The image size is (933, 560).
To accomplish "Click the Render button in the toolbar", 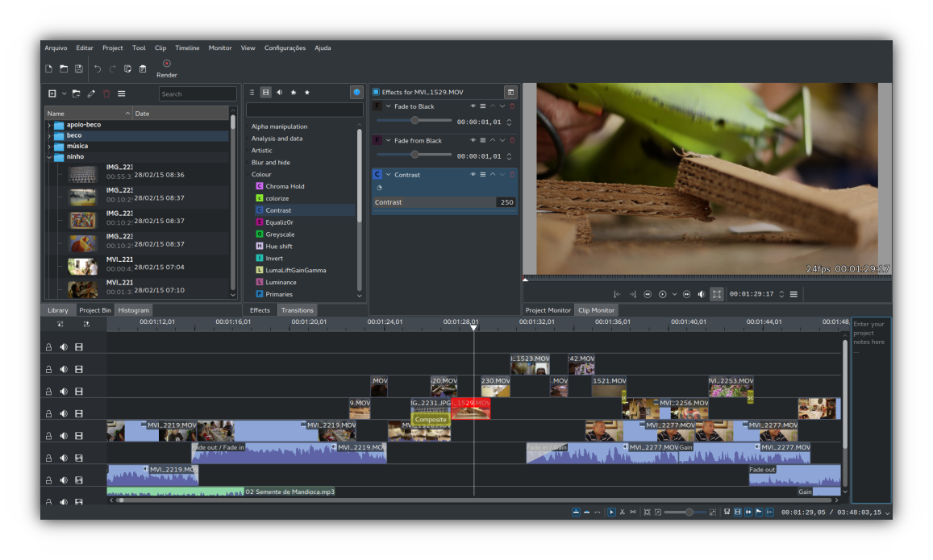I will pyautogui.click(x=167, y=68).
